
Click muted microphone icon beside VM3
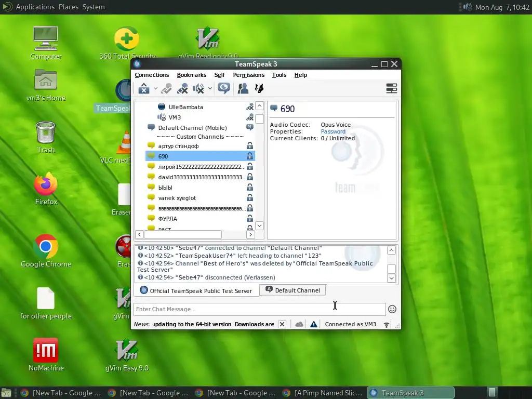250,117
